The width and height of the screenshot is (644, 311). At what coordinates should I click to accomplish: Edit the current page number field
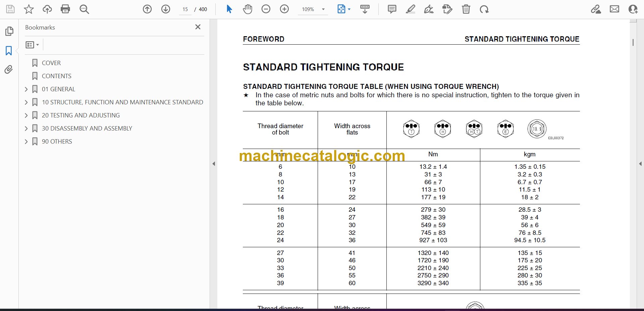pyautogui.click(x=185, y=9)
